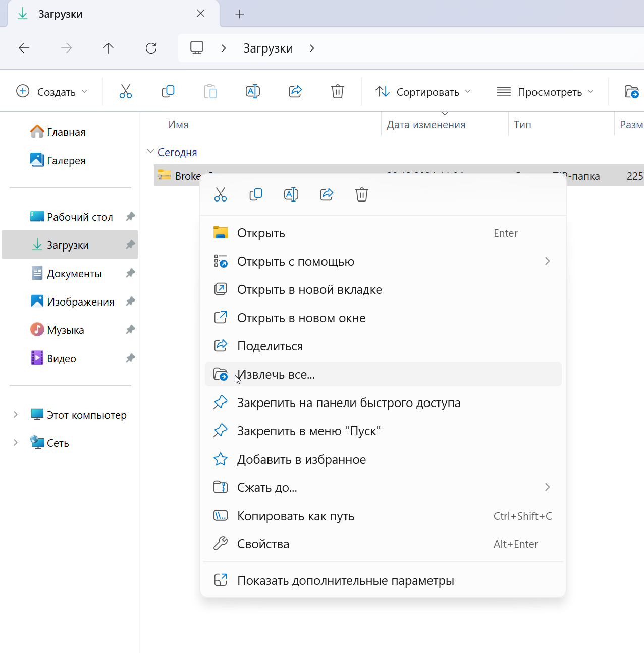Click the chevron after Загрузки in address bar
This screenshot has width=644, height=653.
click(x=312, y=48)
